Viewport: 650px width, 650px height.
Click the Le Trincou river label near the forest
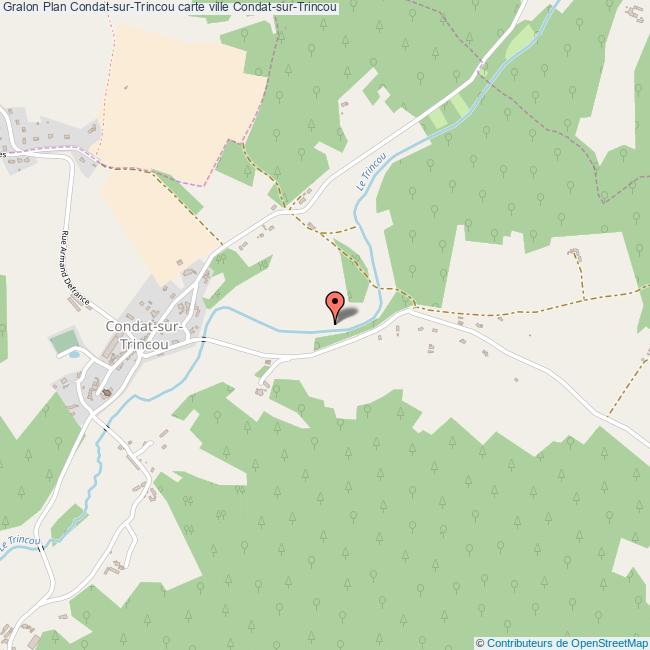(371, 172)
